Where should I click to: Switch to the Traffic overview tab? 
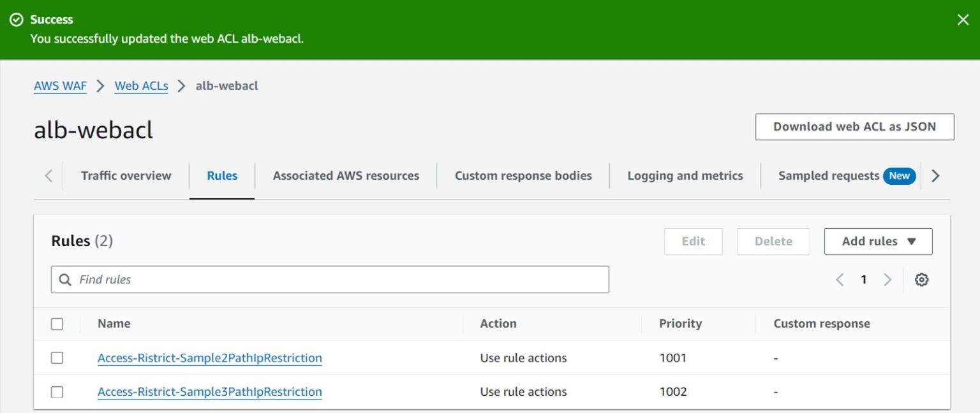(126, 175)
